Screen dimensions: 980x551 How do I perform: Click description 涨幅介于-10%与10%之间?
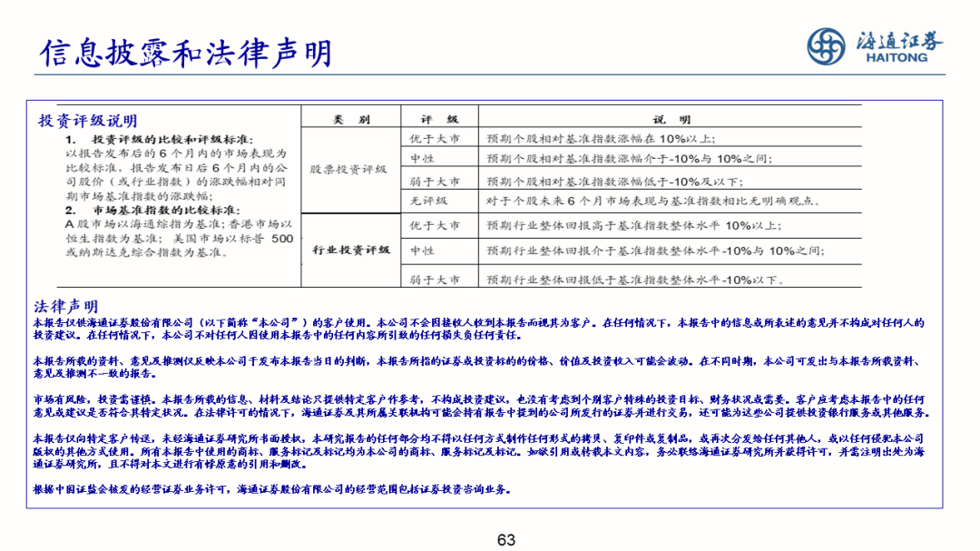(629, 159)
